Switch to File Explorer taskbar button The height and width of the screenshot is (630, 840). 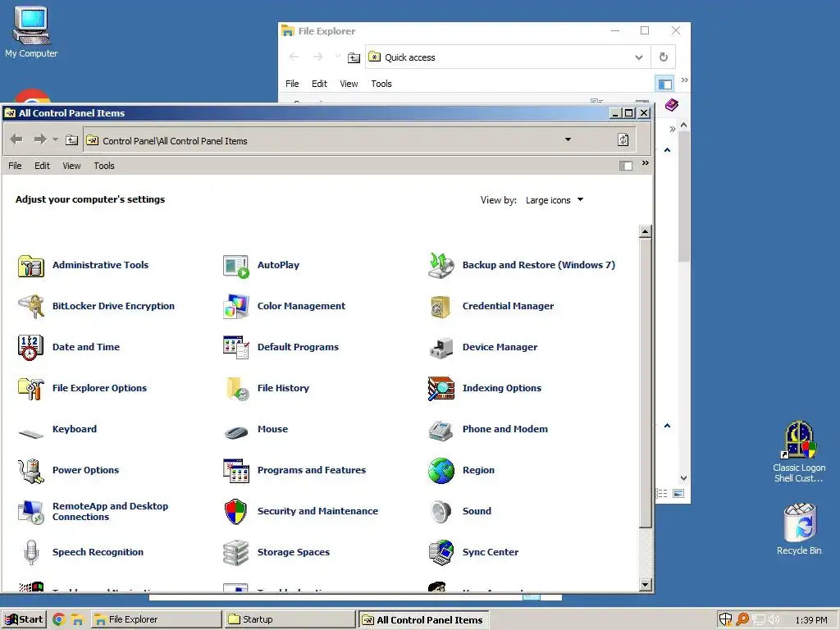[x=156, y=619]
